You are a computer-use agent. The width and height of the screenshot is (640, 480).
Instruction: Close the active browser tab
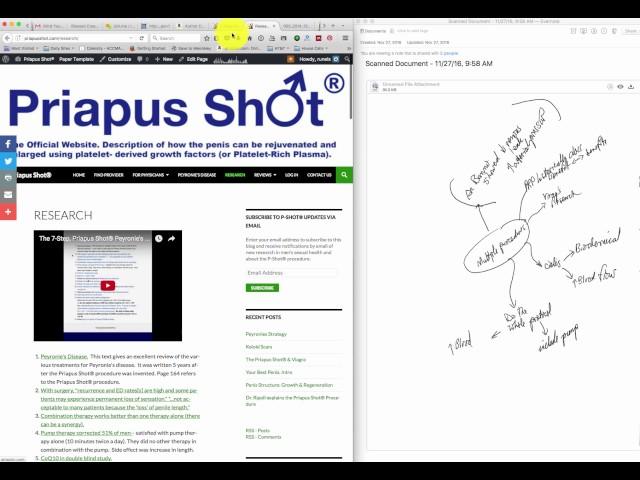point(274,26)
